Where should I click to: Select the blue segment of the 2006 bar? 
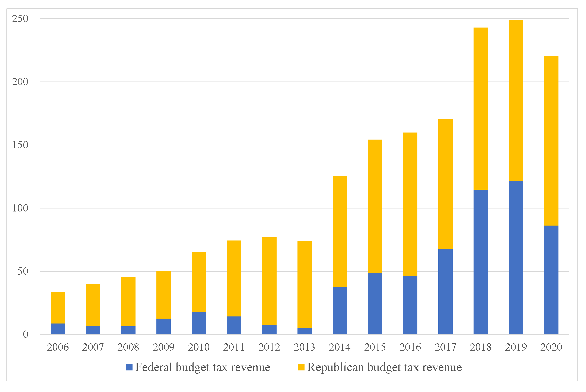tap(58, 329)
